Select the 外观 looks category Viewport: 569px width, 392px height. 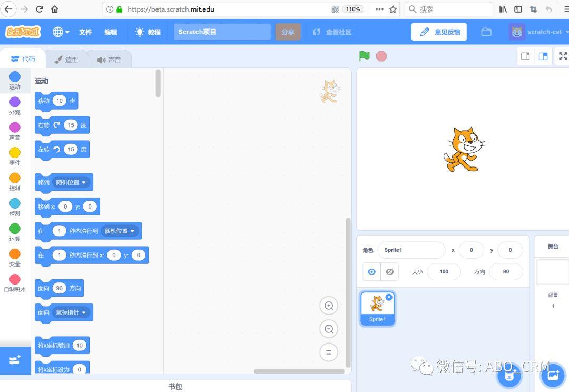[x=15, y=106]
